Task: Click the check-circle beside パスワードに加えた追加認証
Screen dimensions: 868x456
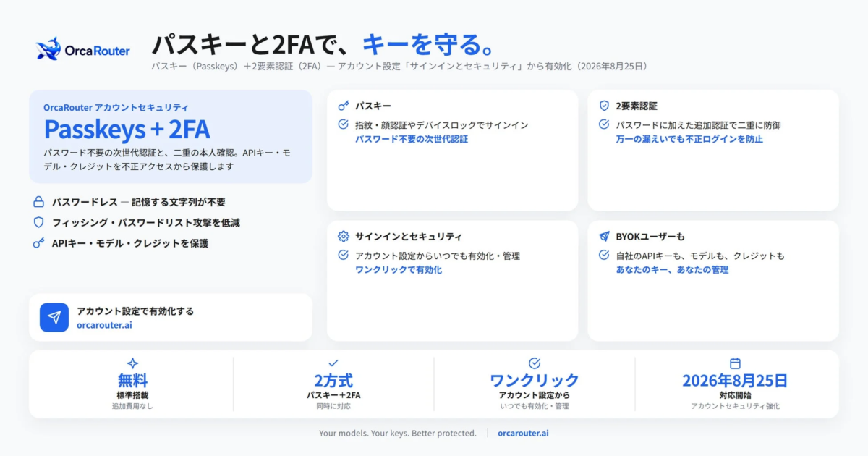Action: 604,124
